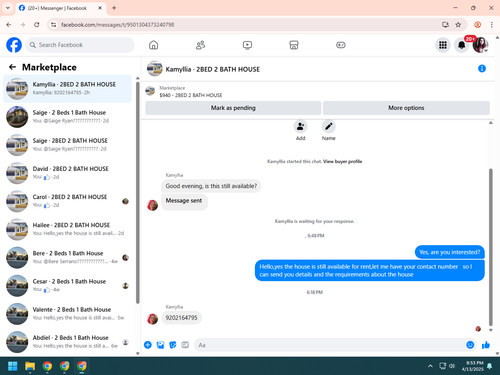
Task: Open the $940 - 2BED 2 BATH HOUSE listing
Action: point(191,95)
